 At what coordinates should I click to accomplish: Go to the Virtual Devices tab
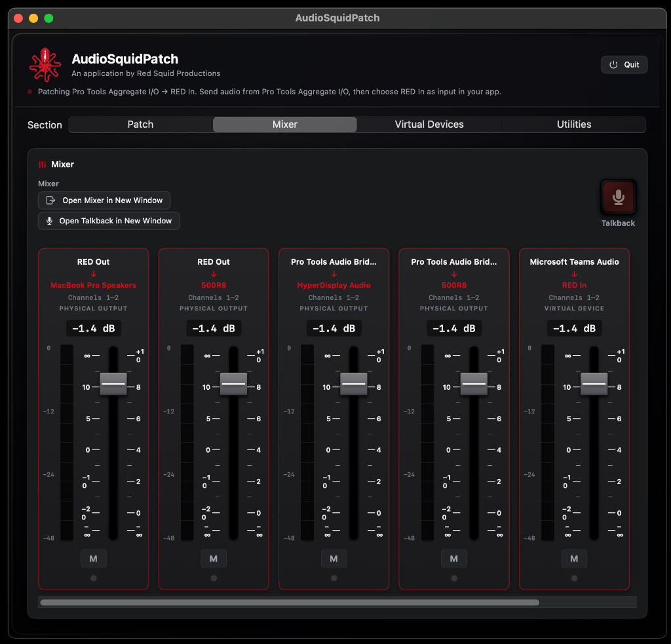(429, 124)
